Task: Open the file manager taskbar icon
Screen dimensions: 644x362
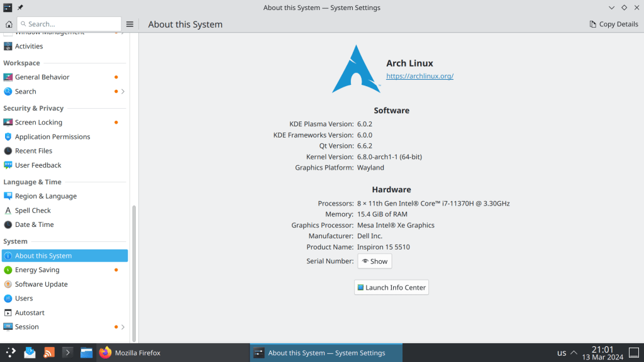Action: coord(86,353)
